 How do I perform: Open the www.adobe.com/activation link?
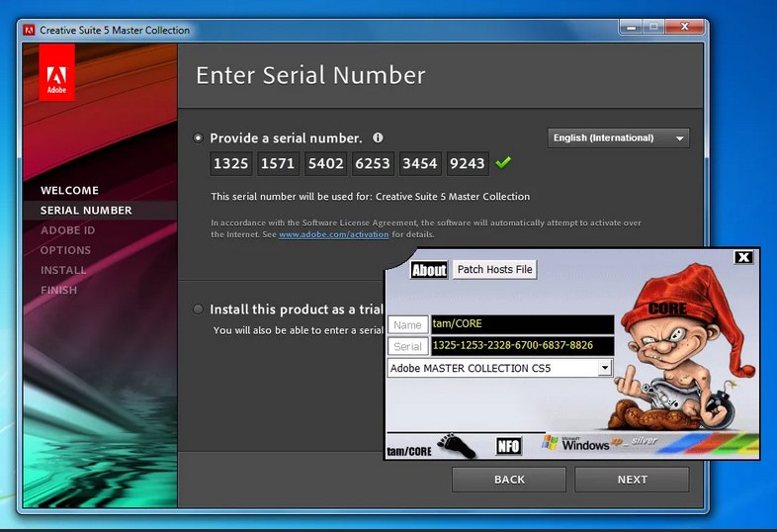[333, 234]
